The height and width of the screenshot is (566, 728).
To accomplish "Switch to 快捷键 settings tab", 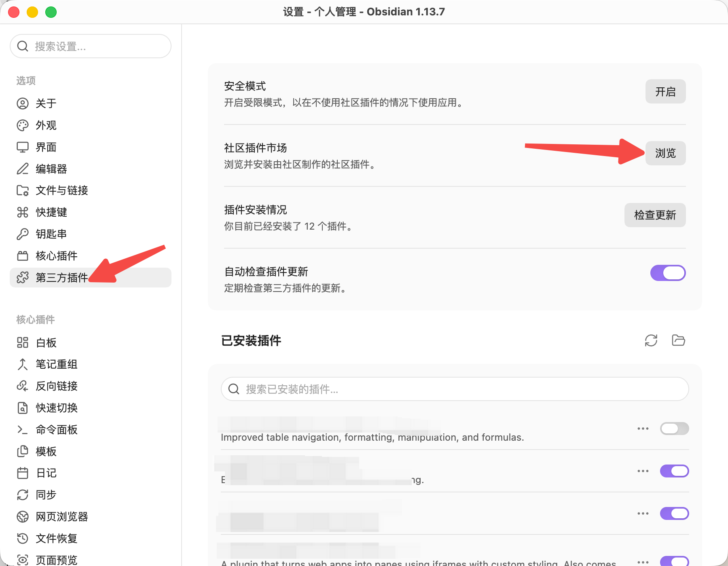I will [x=91, y=212].
